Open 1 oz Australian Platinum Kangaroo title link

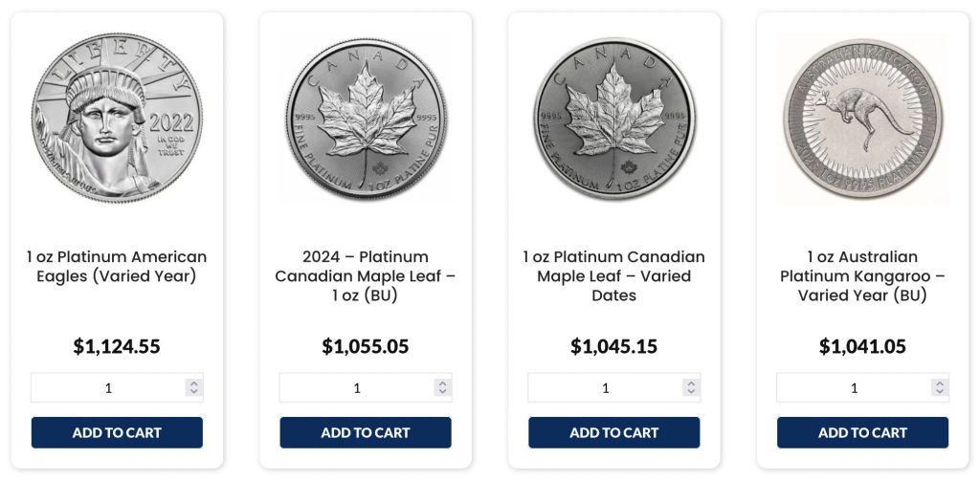point(862,276)
